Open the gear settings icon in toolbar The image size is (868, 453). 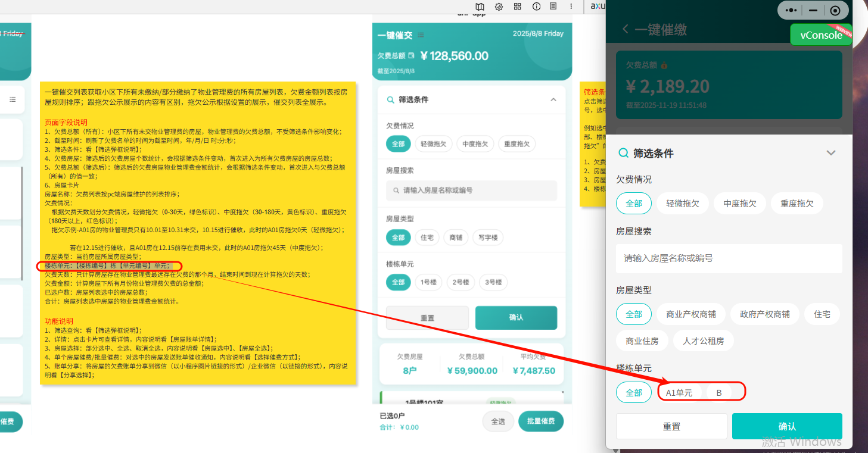point(499,7)
